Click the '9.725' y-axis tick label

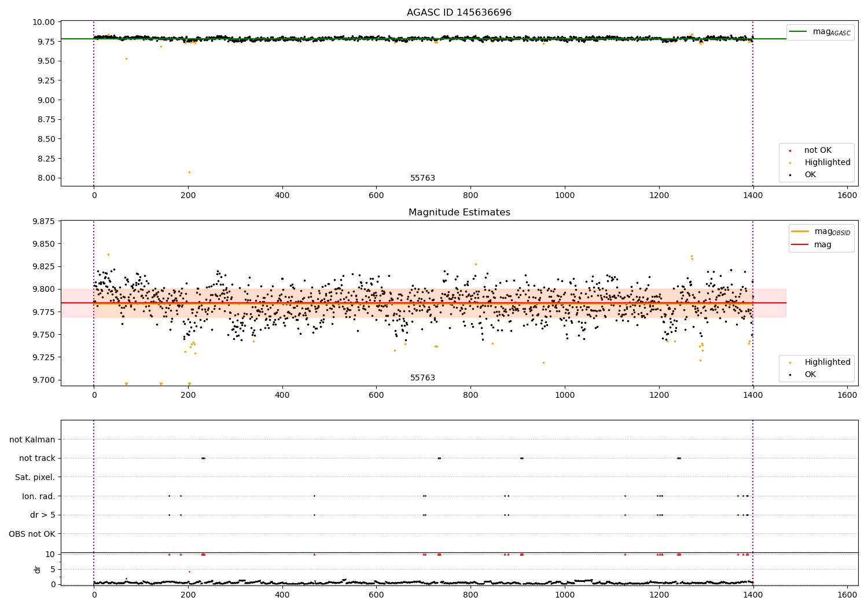[44, 357]
